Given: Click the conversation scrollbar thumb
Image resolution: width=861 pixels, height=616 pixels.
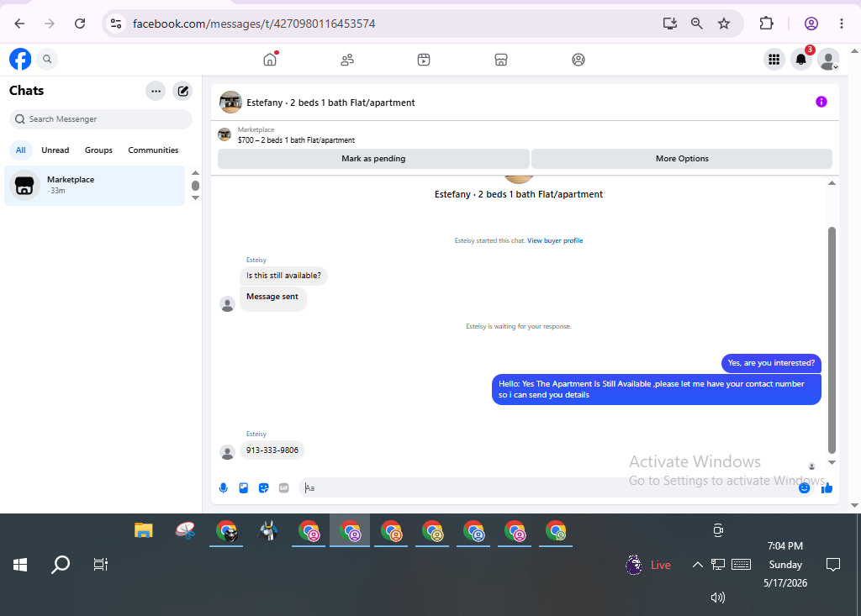Looking at the screenshot, I should 832,340.
